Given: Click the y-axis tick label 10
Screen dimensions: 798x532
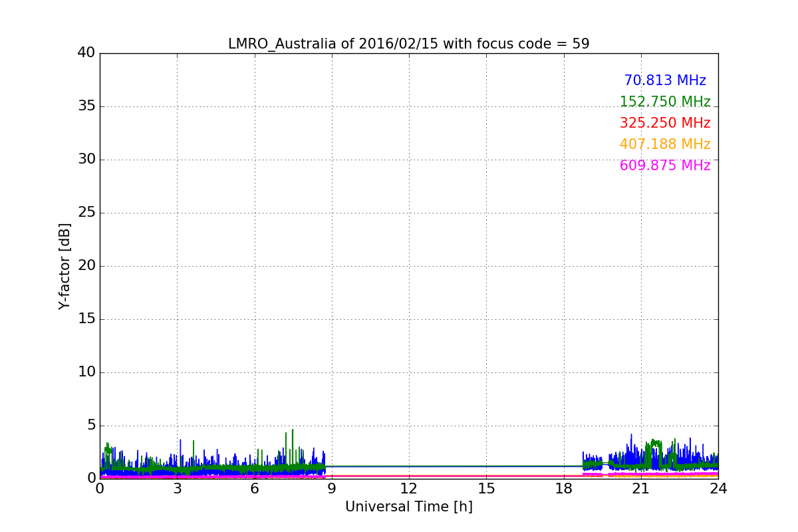Looking at the screenshot, I should tap(86, 372).
